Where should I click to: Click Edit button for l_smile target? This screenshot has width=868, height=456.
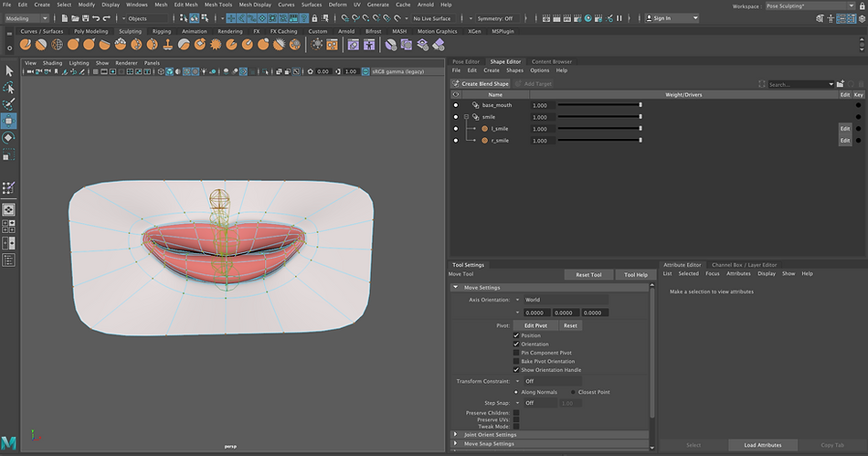pos(845,129)
